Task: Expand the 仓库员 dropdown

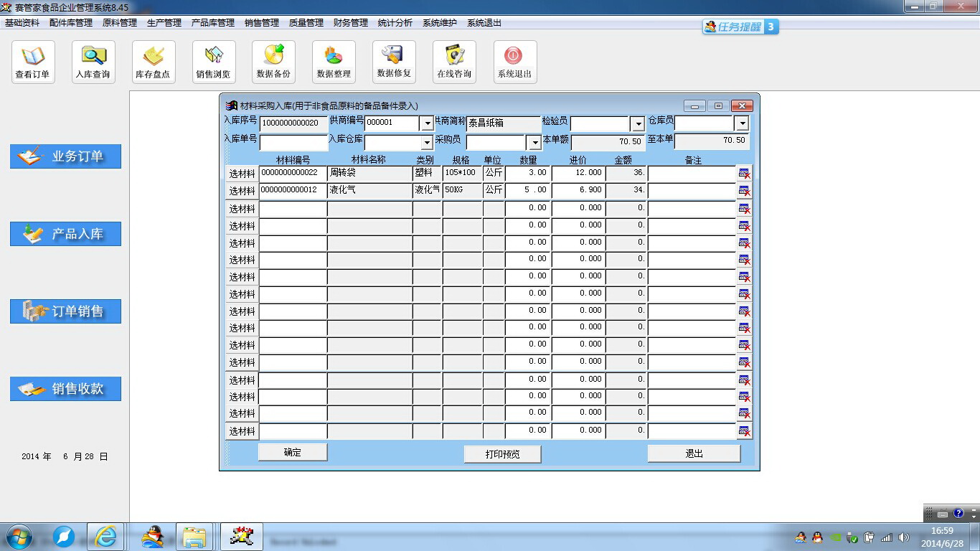Action: click(742, 123)
